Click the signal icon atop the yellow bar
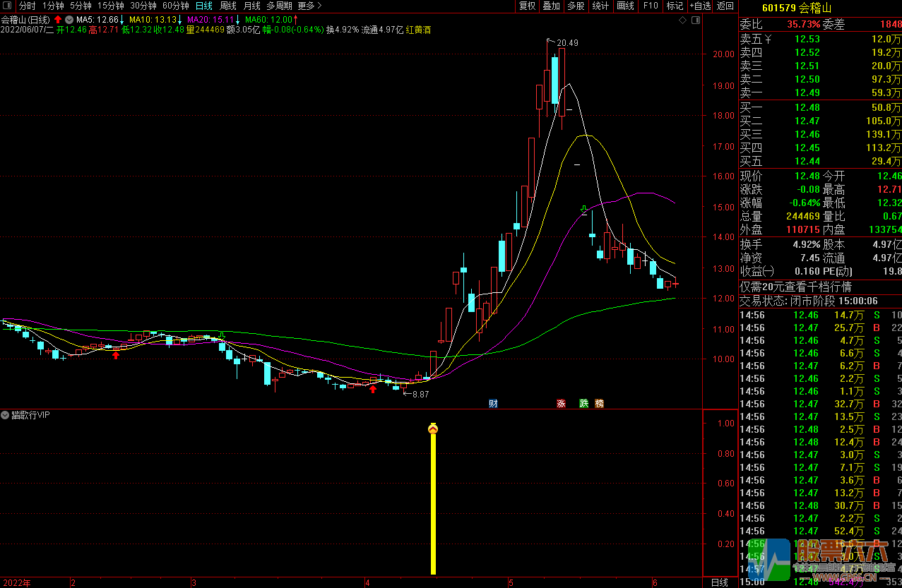The height and width of the screenshot is (588, 902). [x=433, y=428]
